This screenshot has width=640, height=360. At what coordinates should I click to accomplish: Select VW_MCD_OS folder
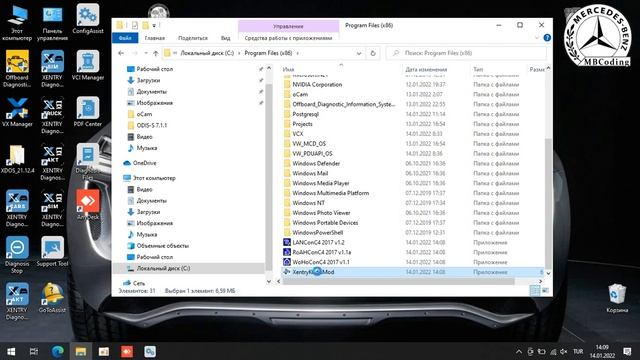(309, 144)
